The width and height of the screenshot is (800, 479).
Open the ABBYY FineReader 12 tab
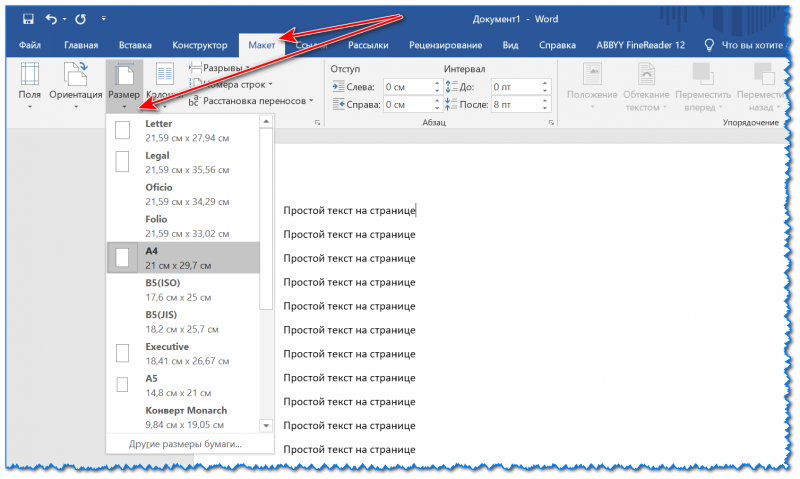coord(640,45)
